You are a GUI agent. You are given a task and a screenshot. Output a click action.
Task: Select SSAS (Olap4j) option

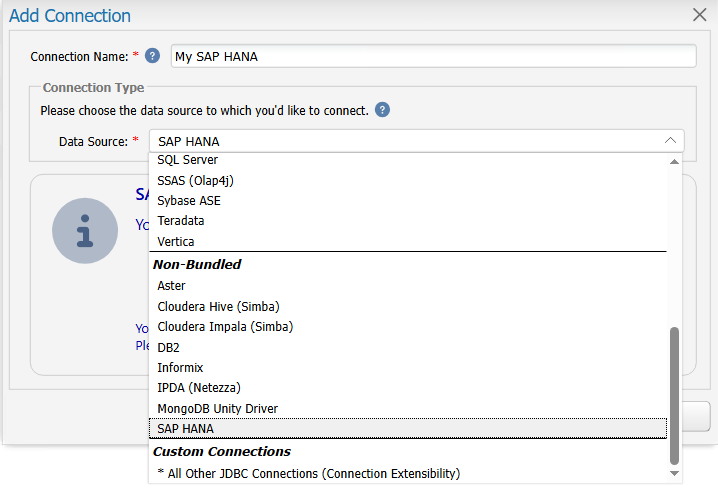click(x=408, y=180)
